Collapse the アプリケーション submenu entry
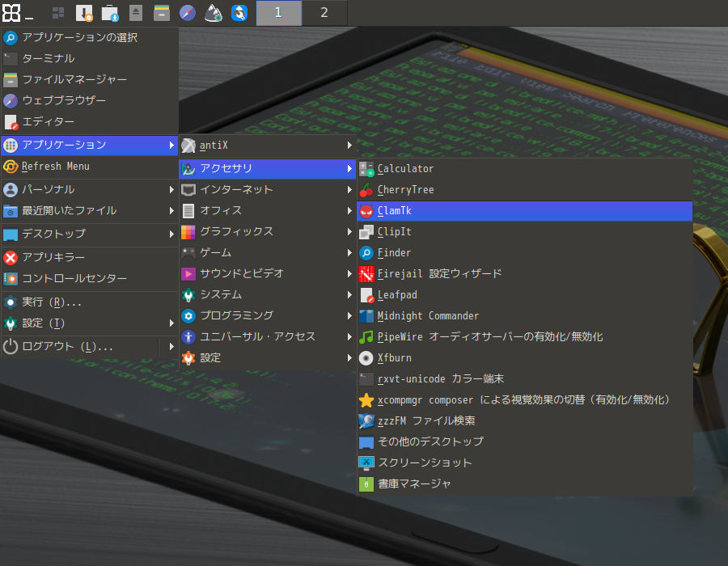Image resolution: width=728 pixels, height=566 pixels. tap(90, 146)
